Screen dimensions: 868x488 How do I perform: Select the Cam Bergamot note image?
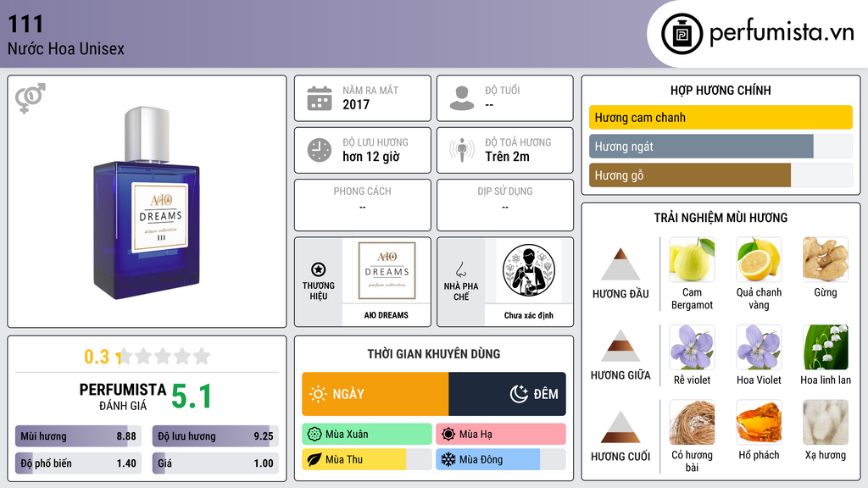pyautogui.click(x=692, y=259)
